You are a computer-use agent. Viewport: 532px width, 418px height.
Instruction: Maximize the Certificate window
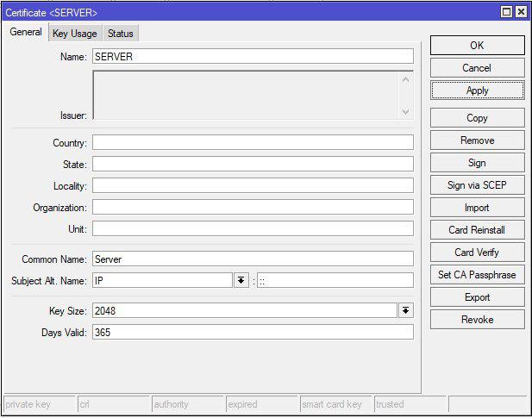[506, 12]
